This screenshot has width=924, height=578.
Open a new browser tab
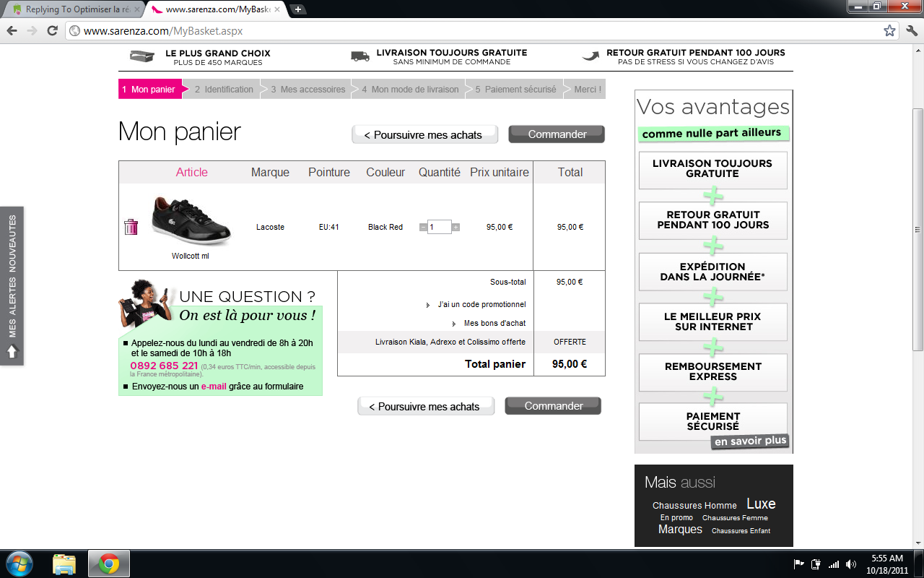(298, 9)
